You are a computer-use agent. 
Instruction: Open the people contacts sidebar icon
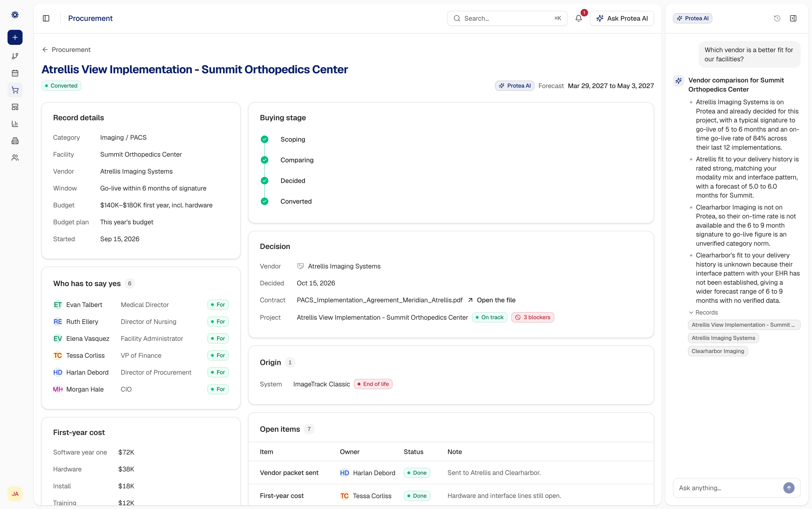coord(15,158)
